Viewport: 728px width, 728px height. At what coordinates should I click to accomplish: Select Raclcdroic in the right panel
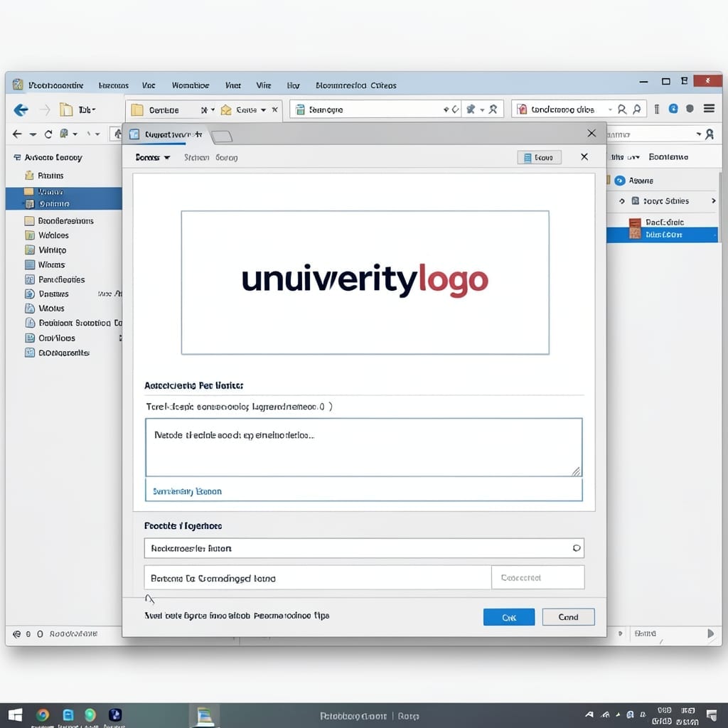coord(665,223)
